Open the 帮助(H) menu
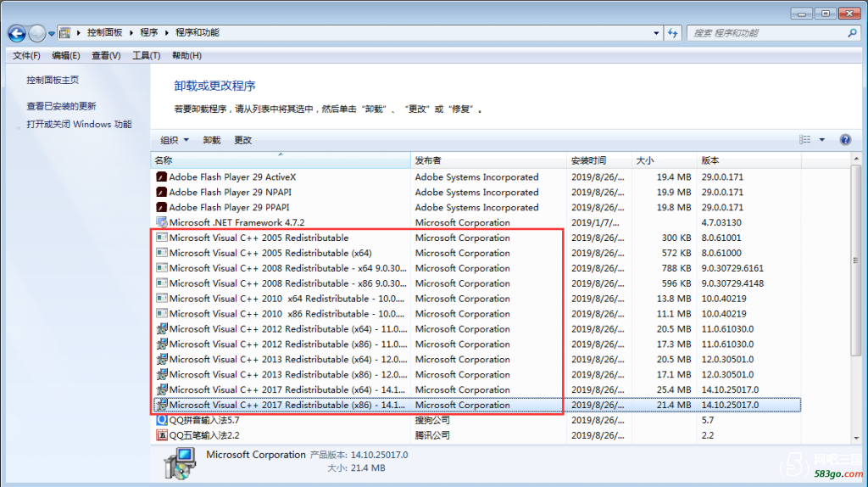This screenshot has height=487, width=868. click(186, 55)
